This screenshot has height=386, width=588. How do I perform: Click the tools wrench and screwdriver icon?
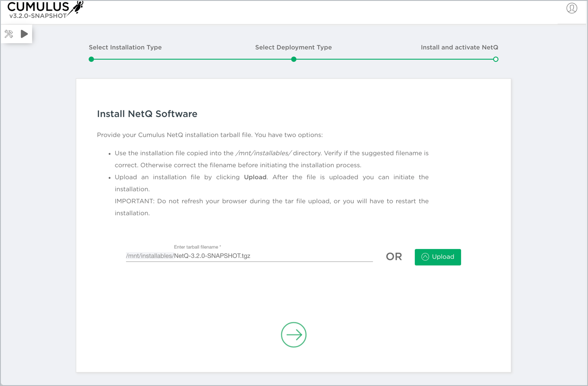point(9,34)
